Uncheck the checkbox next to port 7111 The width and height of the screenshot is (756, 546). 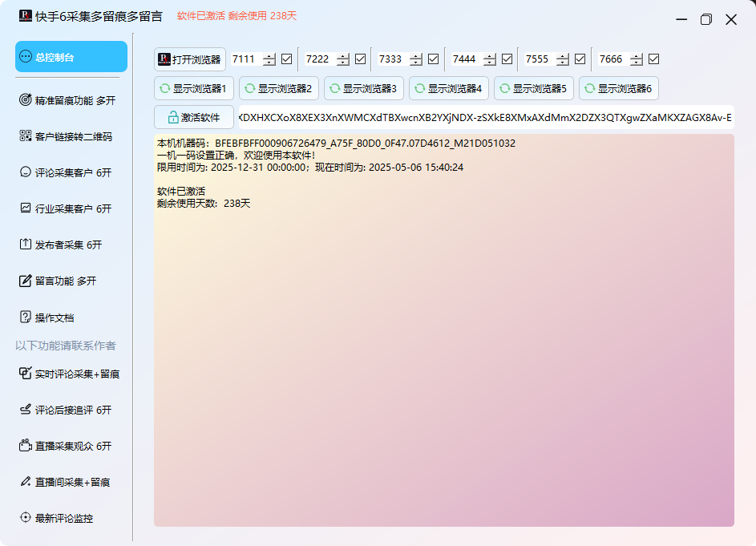tap(286, 59)
